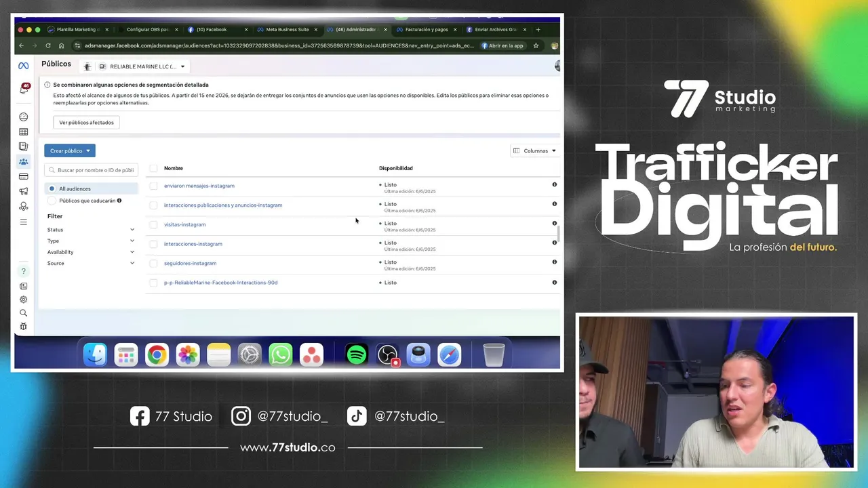
Task: Sort by the Disponibilidad column header
Action: [395, 168]
